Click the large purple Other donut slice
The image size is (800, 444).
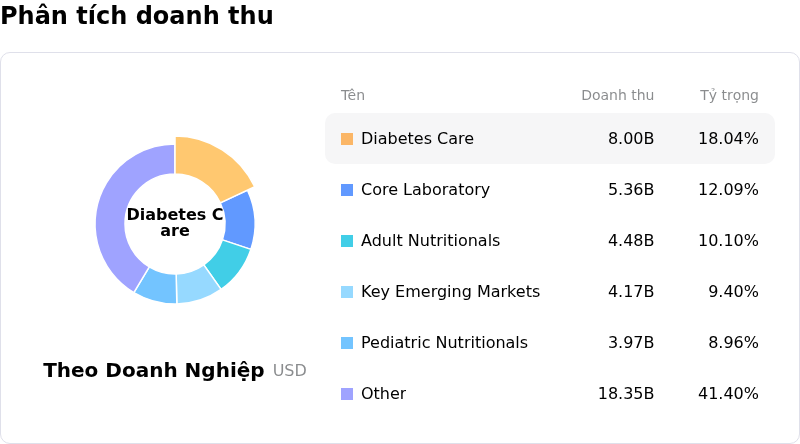112,215
